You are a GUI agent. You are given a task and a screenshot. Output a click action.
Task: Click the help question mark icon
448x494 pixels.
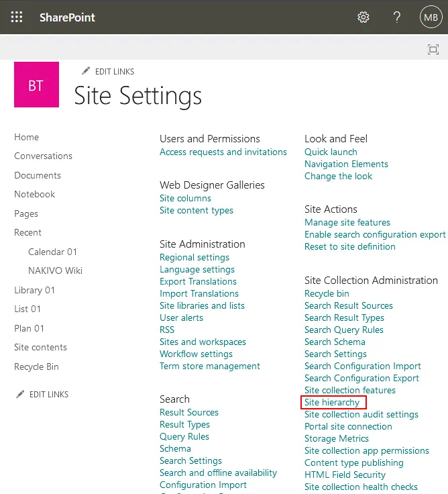pos(397,17)
